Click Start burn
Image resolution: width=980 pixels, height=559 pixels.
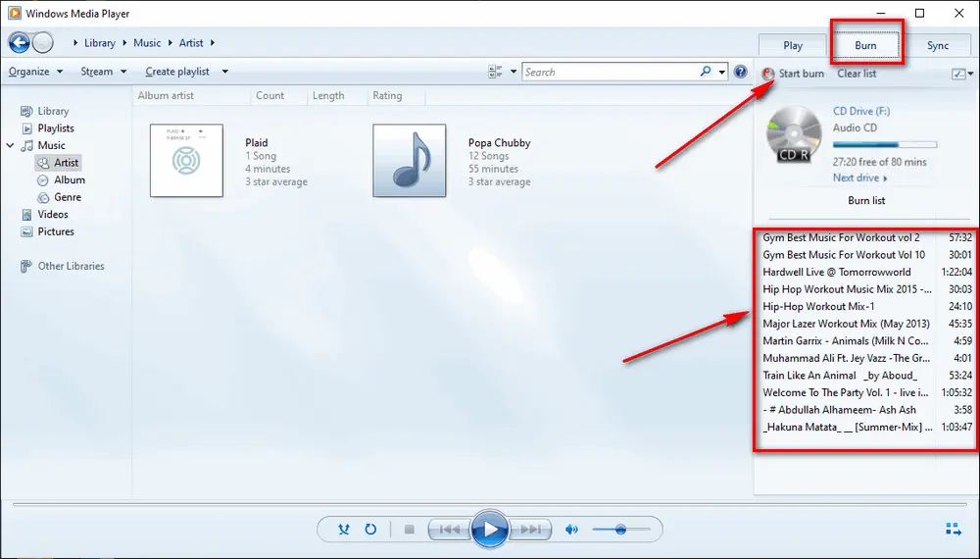click(793, 74)
